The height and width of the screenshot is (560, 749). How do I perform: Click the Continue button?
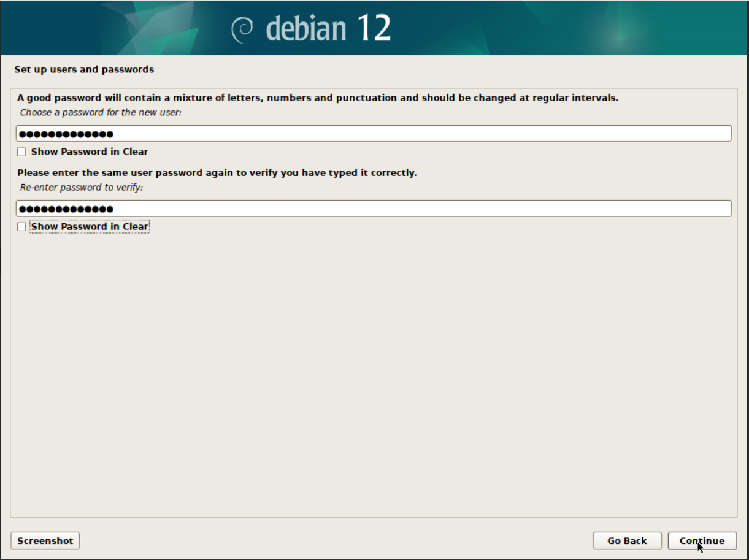(x=702, y=540)
